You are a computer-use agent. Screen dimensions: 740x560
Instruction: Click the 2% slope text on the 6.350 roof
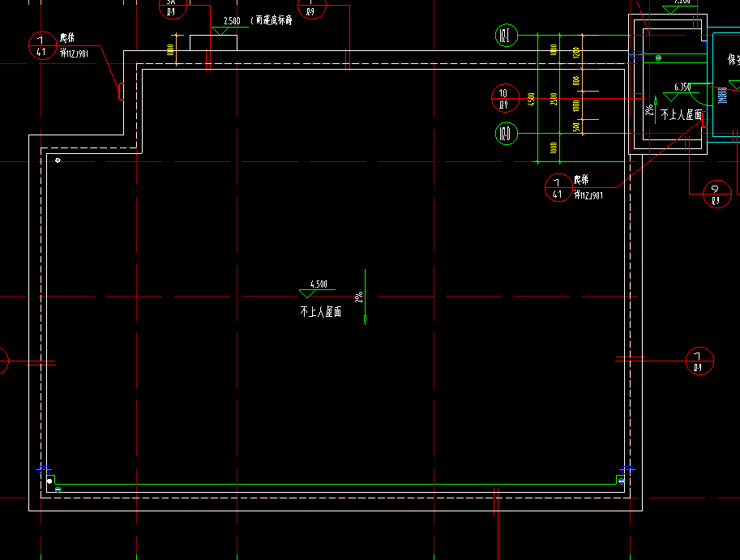tap(649, 110)
